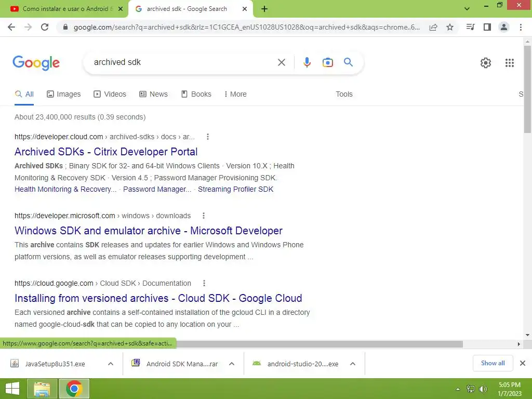
Task: Close the YouTube Android tab
Action: pos(121,9)
